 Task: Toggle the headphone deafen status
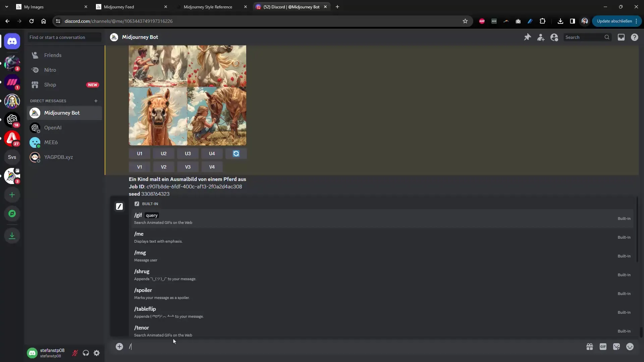coord(86,353)
